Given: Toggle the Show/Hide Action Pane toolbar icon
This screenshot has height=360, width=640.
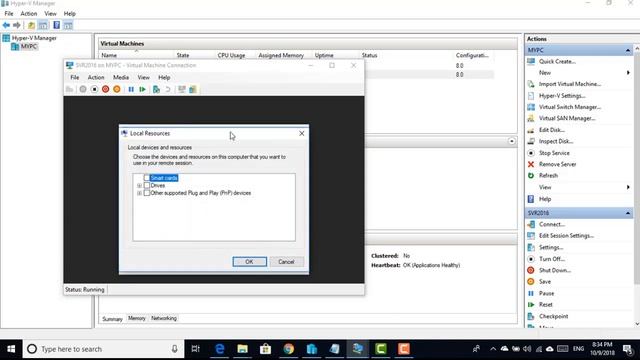Looking at the screenshot, I should 68,25.
